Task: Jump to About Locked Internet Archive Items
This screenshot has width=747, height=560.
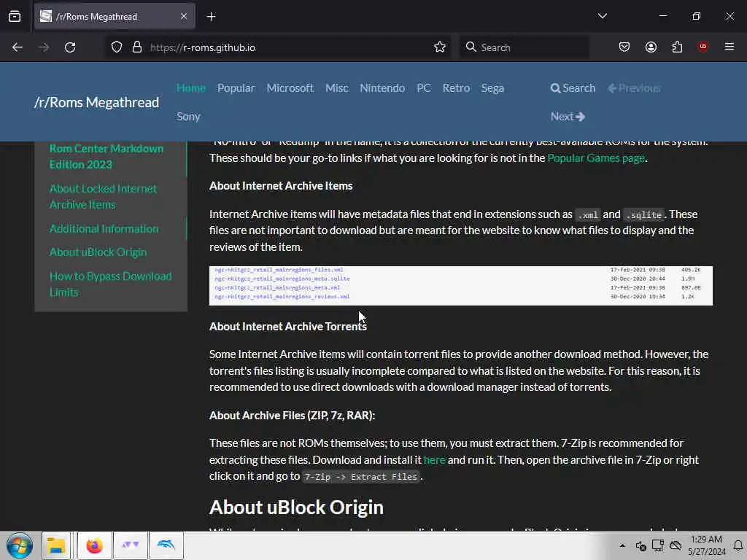Action: (103, 197)
